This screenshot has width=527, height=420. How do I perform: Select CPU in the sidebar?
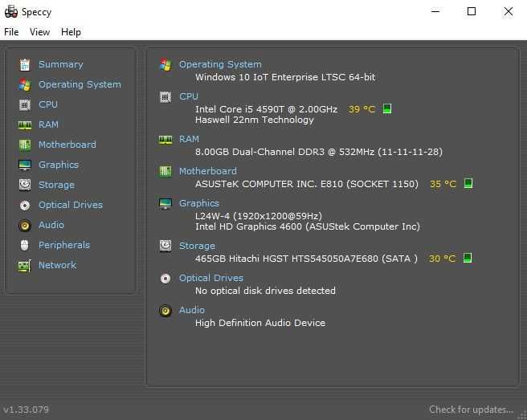(x=48, y=104)
